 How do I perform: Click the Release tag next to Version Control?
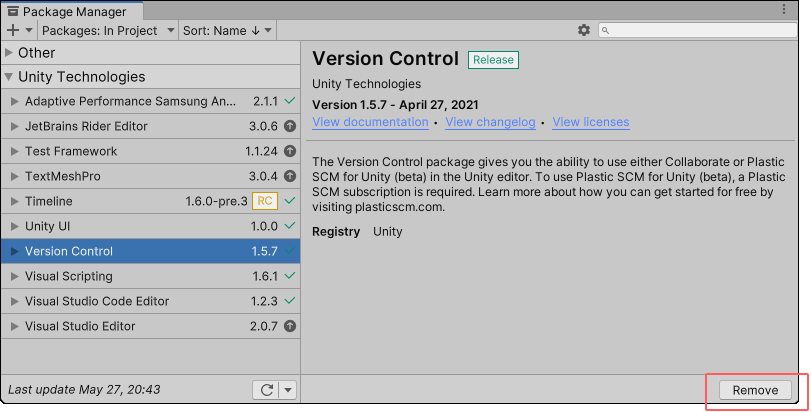[493, 59]
